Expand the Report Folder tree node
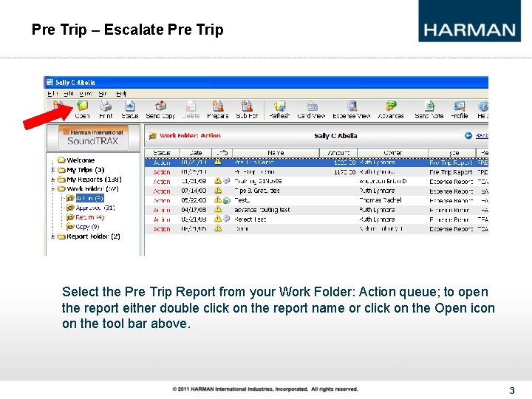The image size is (532, 399). click(x=53, y=236)
